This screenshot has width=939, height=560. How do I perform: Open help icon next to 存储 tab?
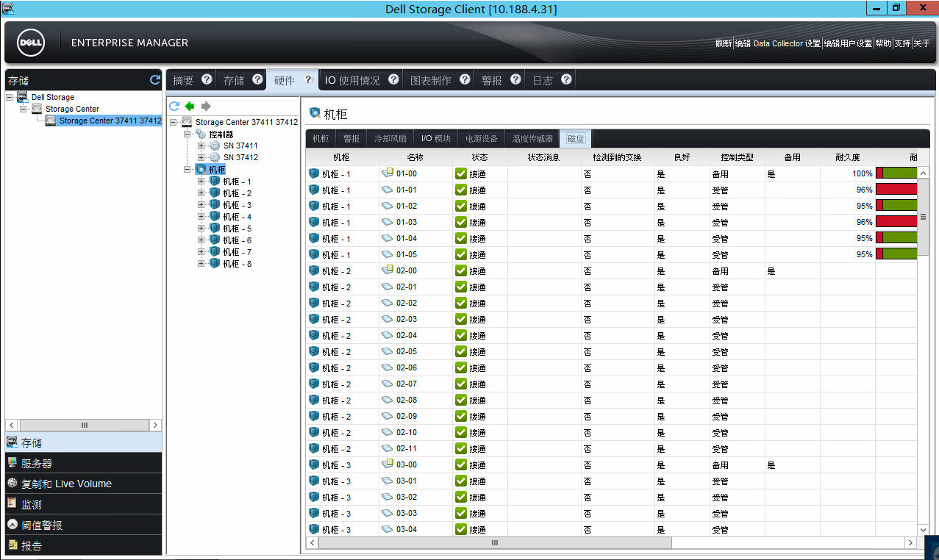257,79
